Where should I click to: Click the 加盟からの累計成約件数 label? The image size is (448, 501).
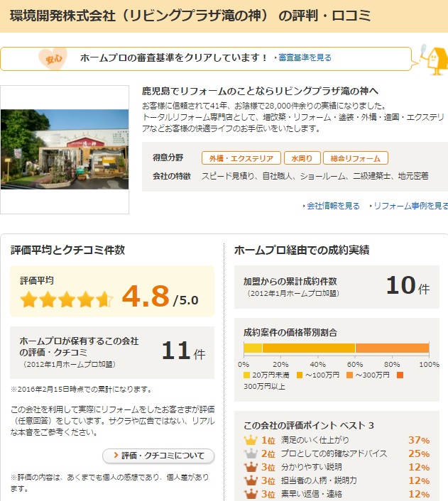click(290, 282)
